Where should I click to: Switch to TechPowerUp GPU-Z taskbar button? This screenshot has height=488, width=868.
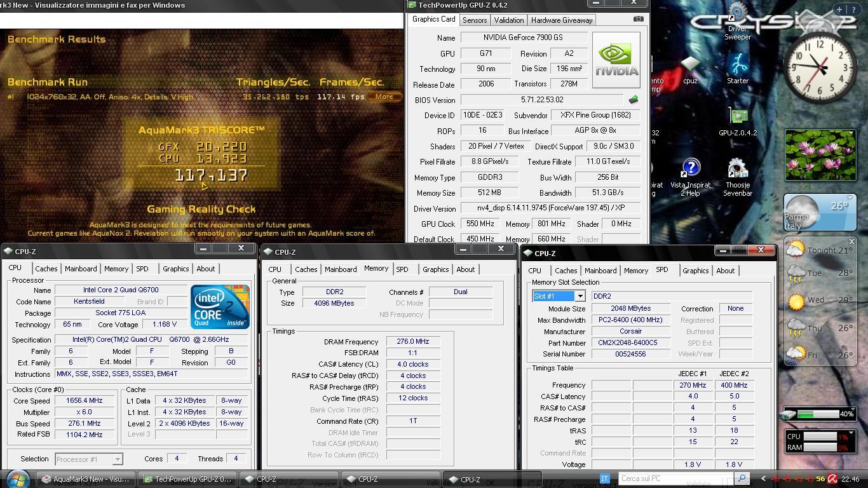[x=188, y=479]
